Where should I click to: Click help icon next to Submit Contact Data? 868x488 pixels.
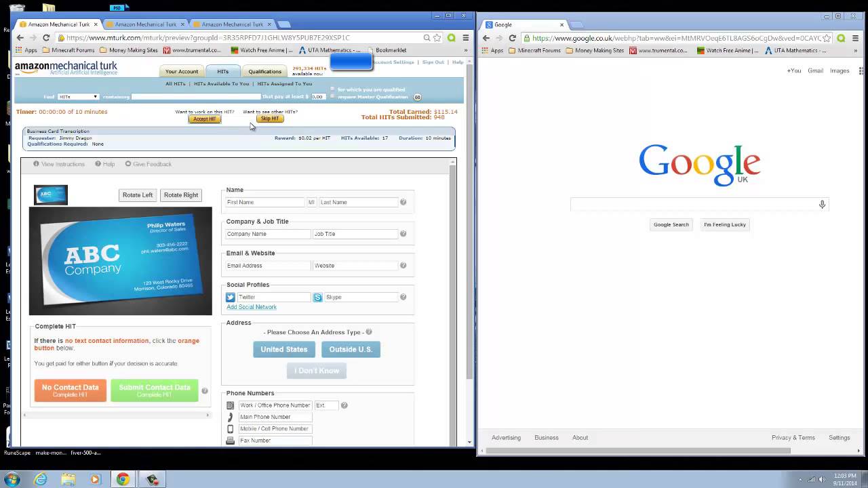205,390
